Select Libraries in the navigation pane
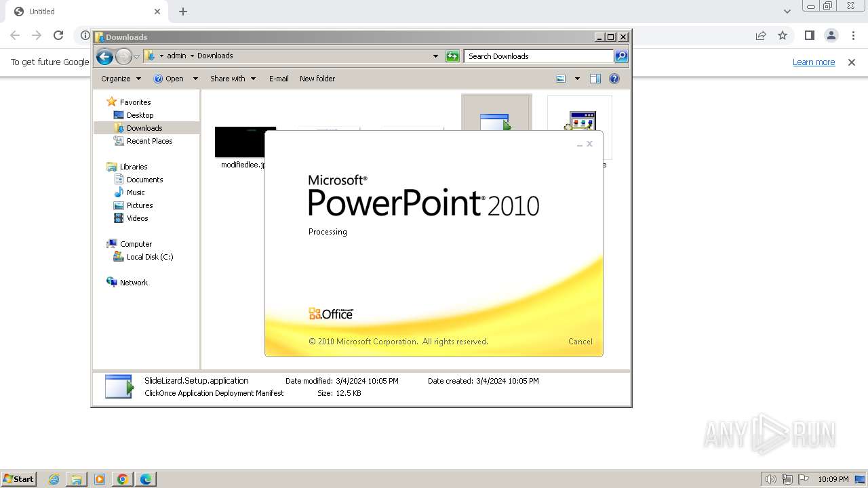Screen dimensions: 868x488 click(x=134, y=167)
